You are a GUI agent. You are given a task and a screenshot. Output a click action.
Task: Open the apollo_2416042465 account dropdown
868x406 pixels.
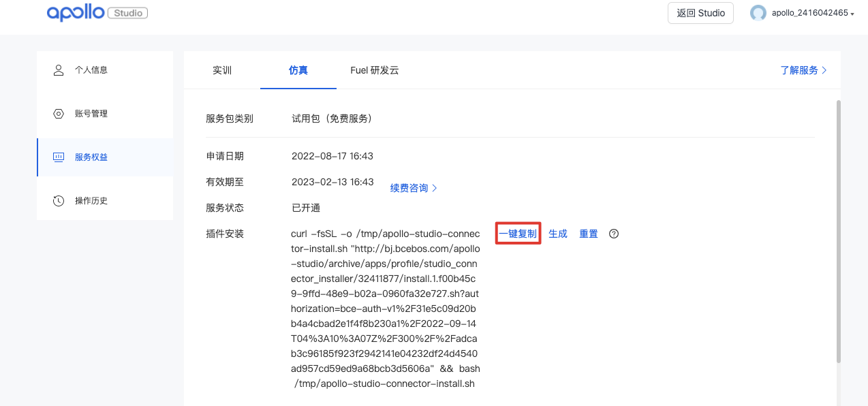812,13
